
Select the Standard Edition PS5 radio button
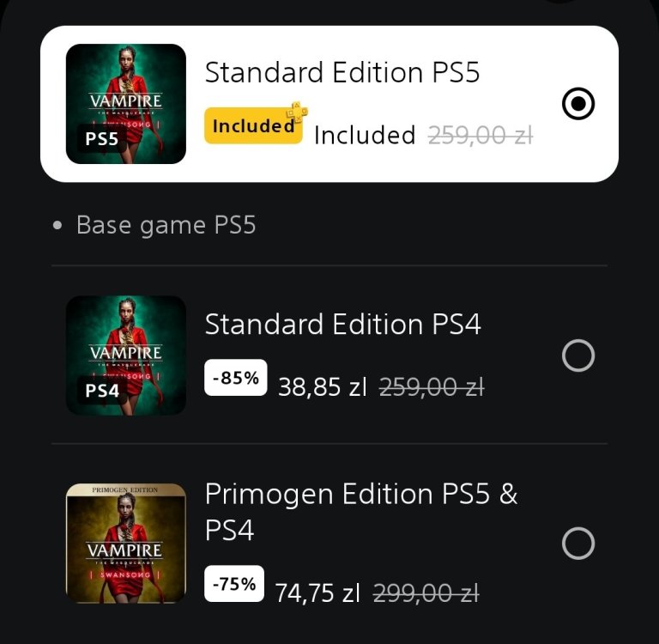click(x=577, y=104)
